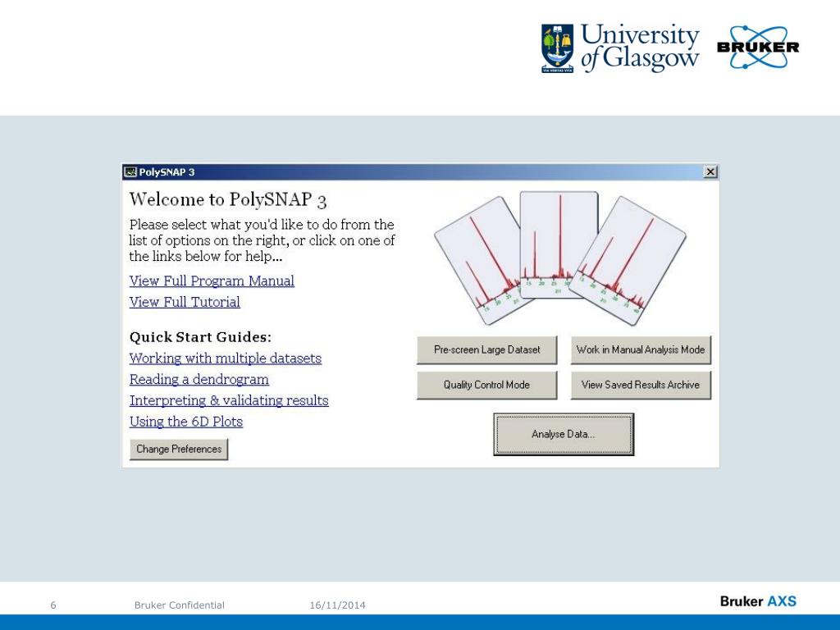Click the slide number 6 in the footer
Screen dimensions: 840x630
point(53,605)
